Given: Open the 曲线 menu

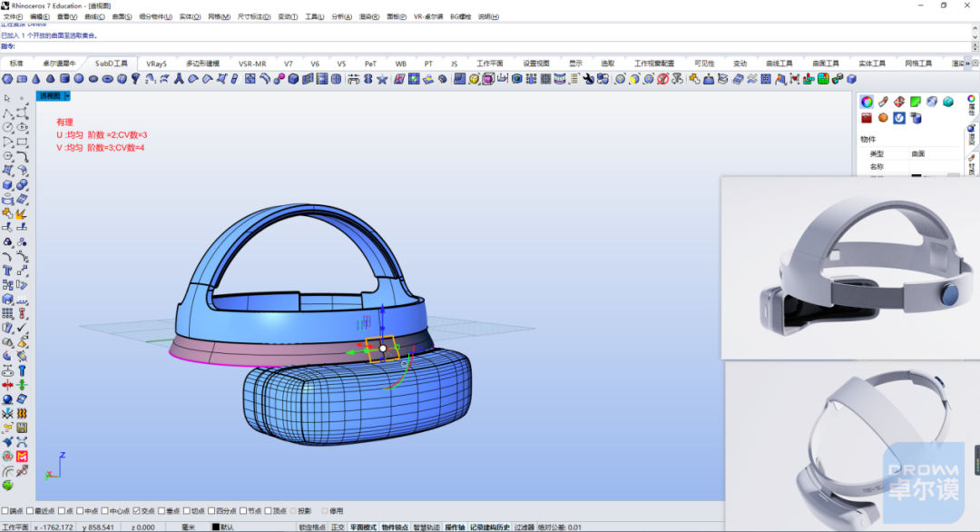Looking at the screenshot, I should (x=94, y=17).
